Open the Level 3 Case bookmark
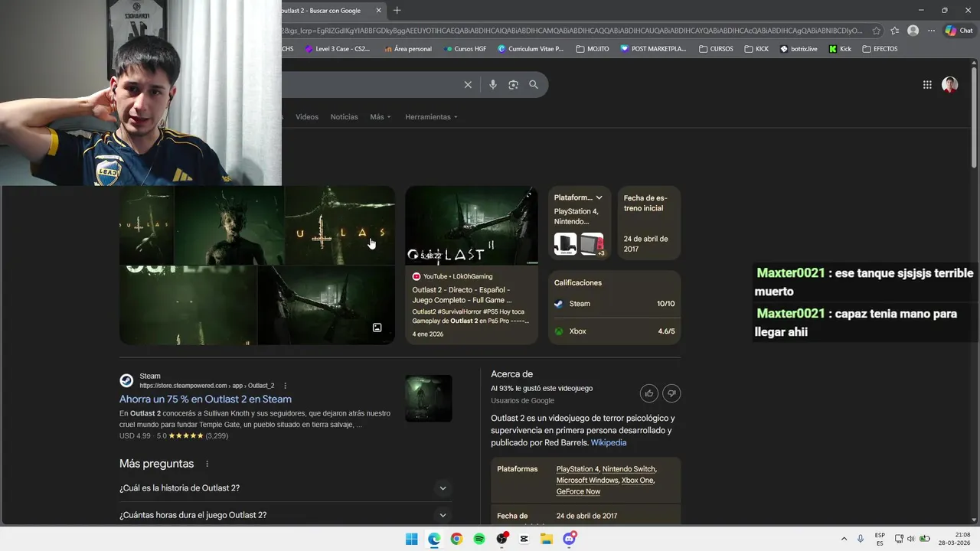Screen dimensions: 980x551 [337, 49]
